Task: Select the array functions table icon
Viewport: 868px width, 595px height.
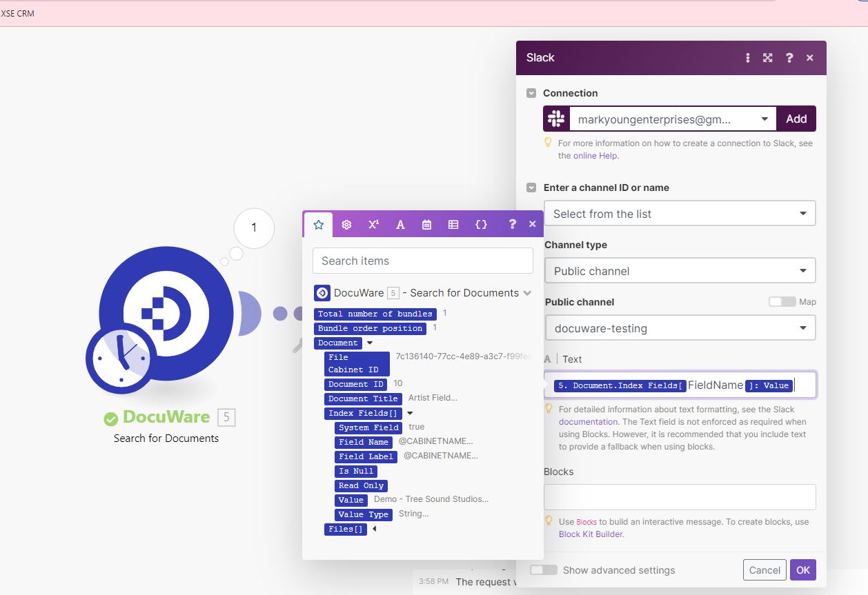Action: click(453, 224)
